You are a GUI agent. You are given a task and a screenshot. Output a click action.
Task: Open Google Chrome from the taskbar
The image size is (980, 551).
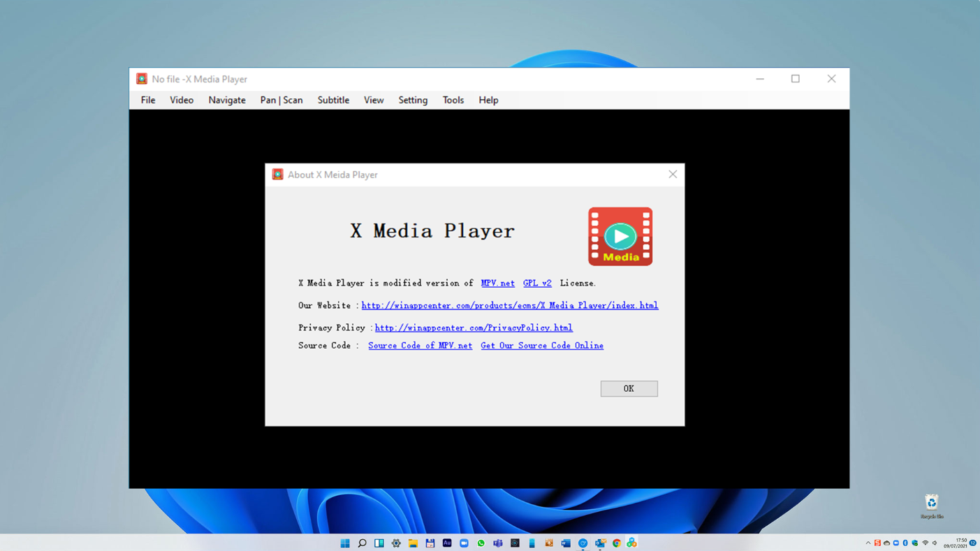[616, 543]
